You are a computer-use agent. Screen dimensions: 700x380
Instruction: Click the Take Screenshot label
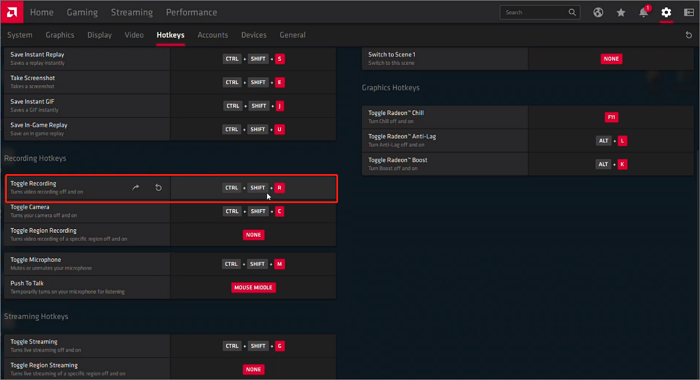pos(33,78)
